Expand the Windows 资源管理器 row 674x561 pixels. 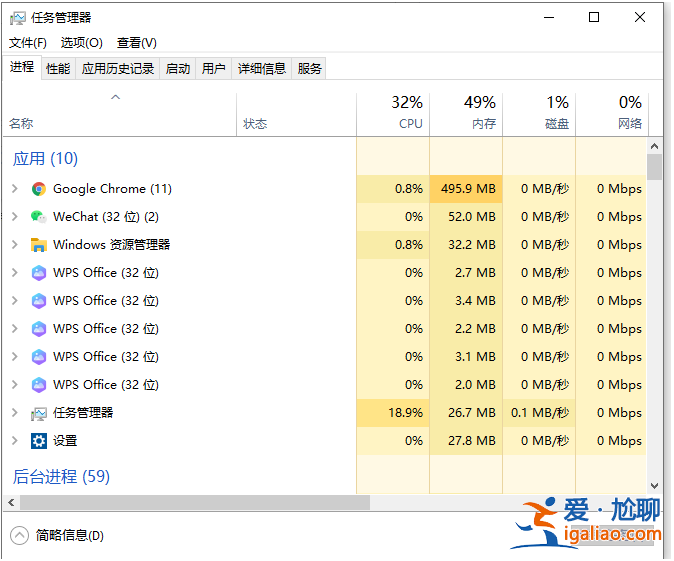15,245
